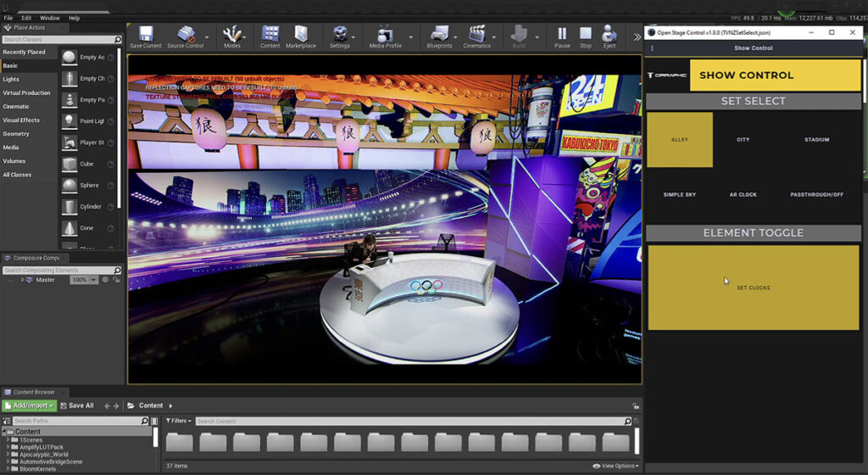Open the View Options dropdown
Viewport: 868px width, 475px height.
click(x=615, y=466)
